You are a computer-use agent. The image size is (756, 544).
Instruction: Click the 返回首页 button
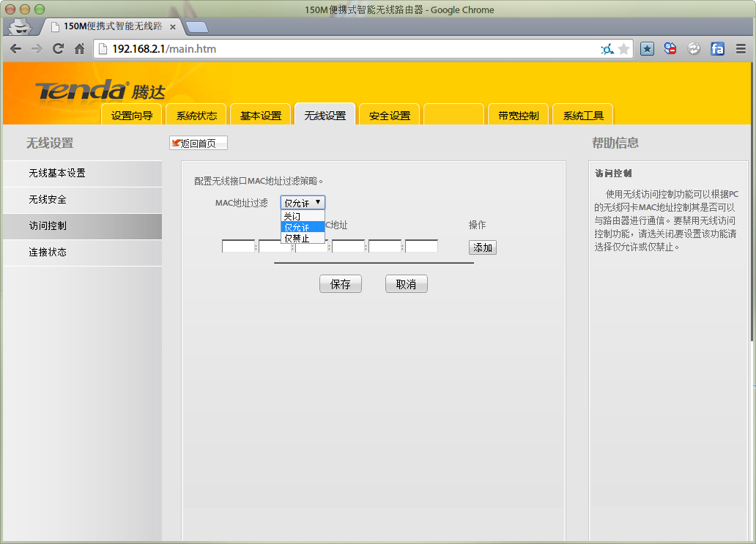[x=199, y=143]
